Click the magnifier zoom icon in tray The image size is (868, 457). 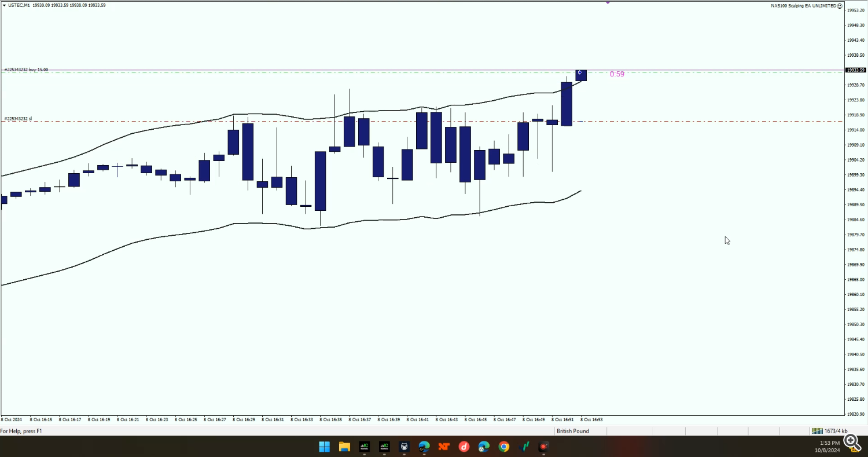click(852, 442)
